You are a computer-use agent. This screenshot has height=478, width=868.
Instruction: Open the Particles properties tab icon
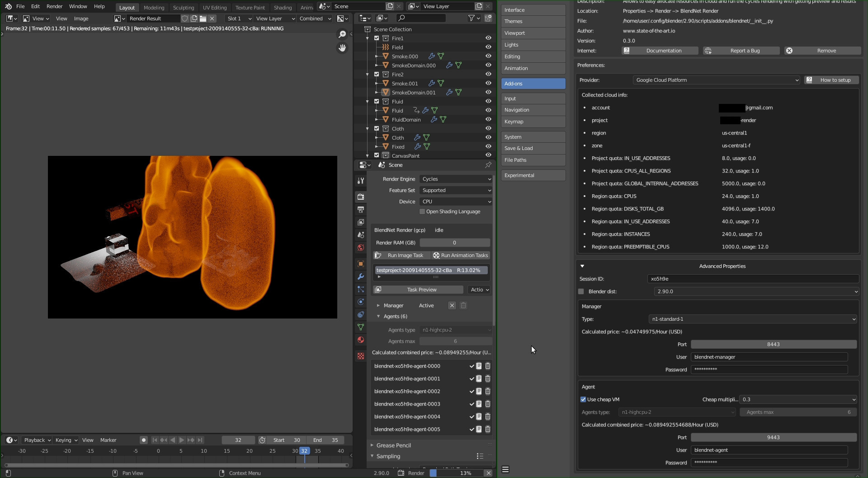click(x=361, y=289)
